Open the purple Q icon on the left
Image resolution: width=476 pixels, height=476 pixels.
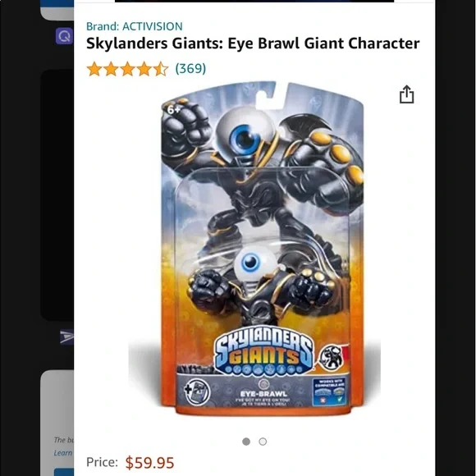[x=64, y=36]
